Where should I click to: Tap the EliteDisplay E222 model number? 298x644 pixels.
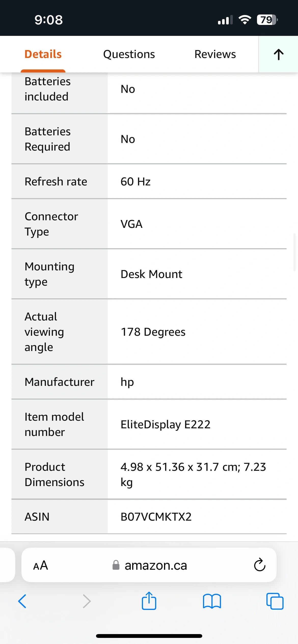click(x=166, y=424)
